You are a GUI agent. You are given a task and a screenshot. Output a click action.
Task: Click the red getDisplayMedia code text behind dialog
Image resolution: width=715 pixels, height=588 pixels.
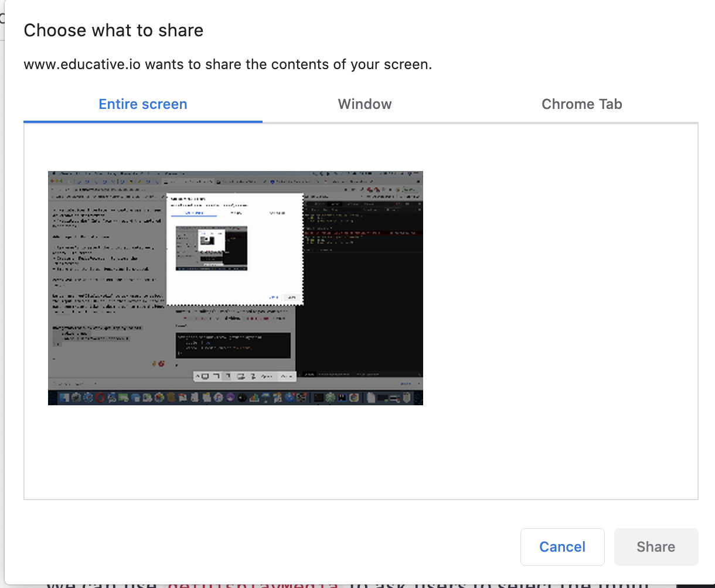pyautogui.click(x=253, y=583)
